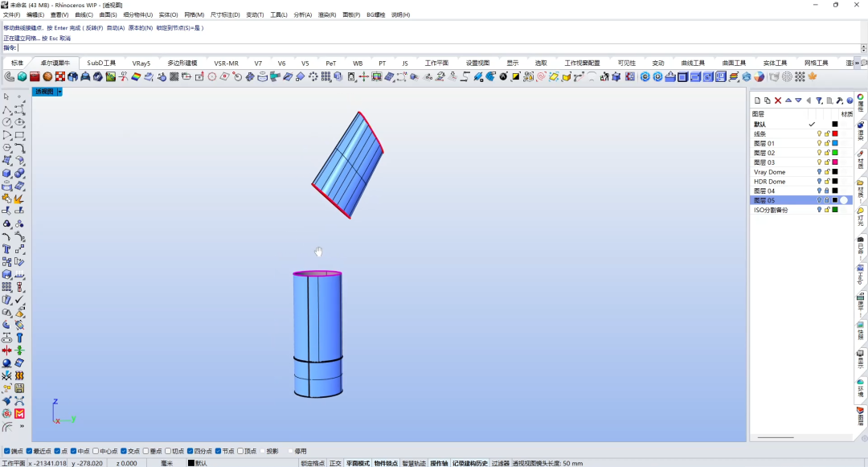Switch to the VRay5 toolbar tab
This screenshot has height=467, width=868.
(x=141, y=63)
